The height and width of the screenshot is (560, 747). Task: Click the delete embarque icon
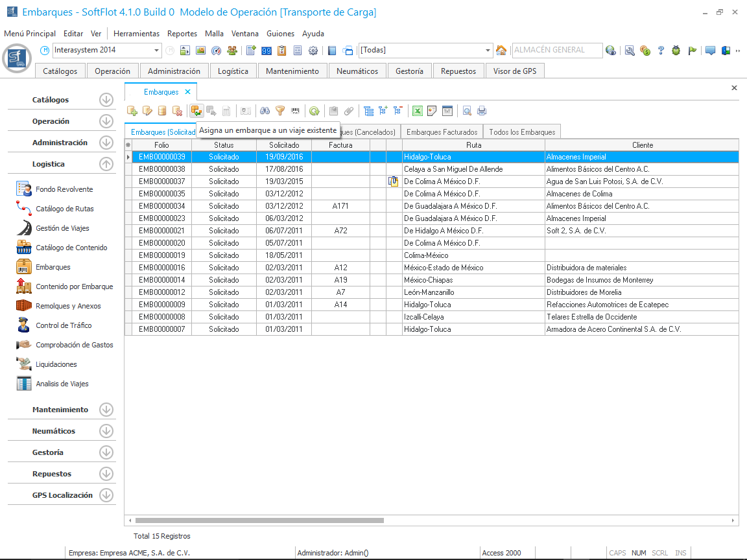pos(177,111)
